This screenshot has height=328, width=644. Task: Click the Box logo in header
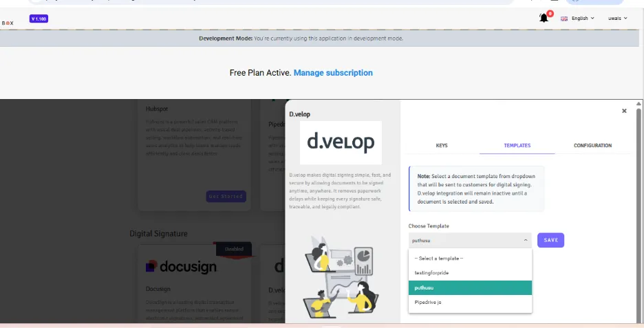click(x=8, y=23)
